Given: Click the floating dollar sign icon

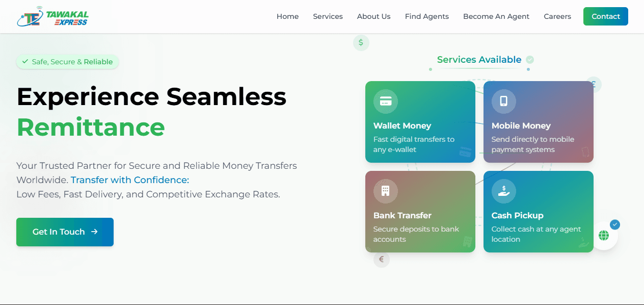Looking at the screenshot, I should [x=361, y=43].
